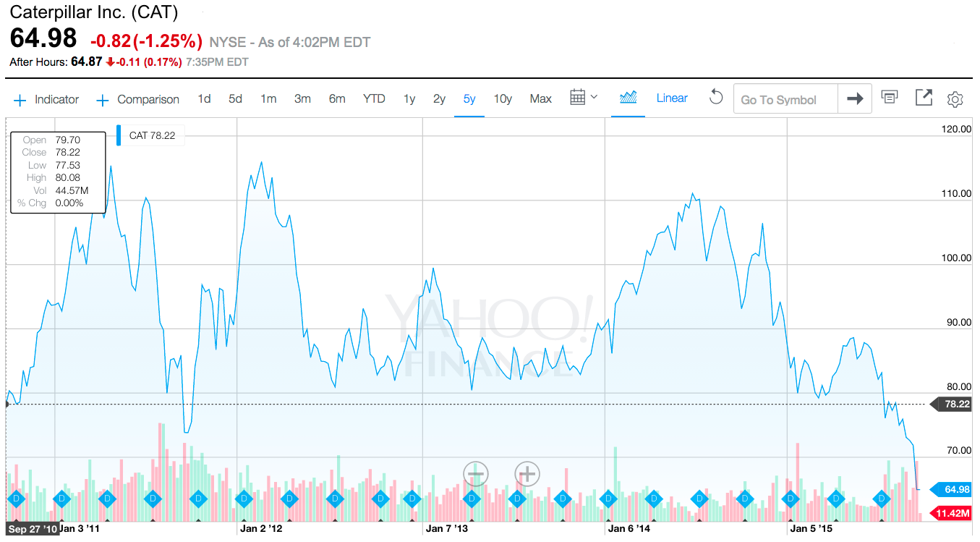The height and width of the screenshot is (542, 980).
Task: Click dividend marker above Jan 5 '15
Action: point(791,499)
